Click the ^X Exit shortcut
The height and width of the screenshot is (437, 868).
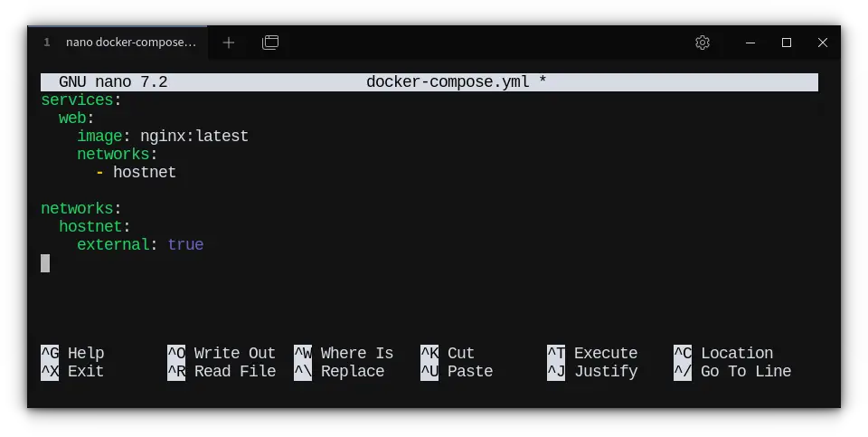click(x=72, y=371)
